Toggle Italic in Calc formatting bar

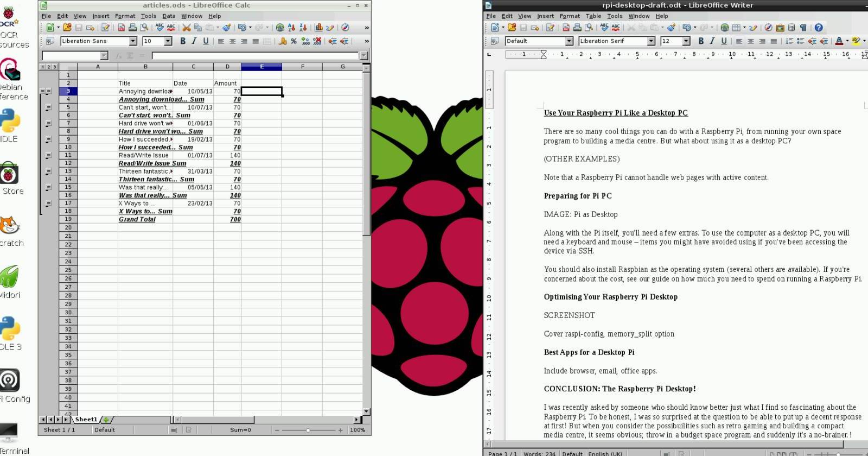(194, 41)
